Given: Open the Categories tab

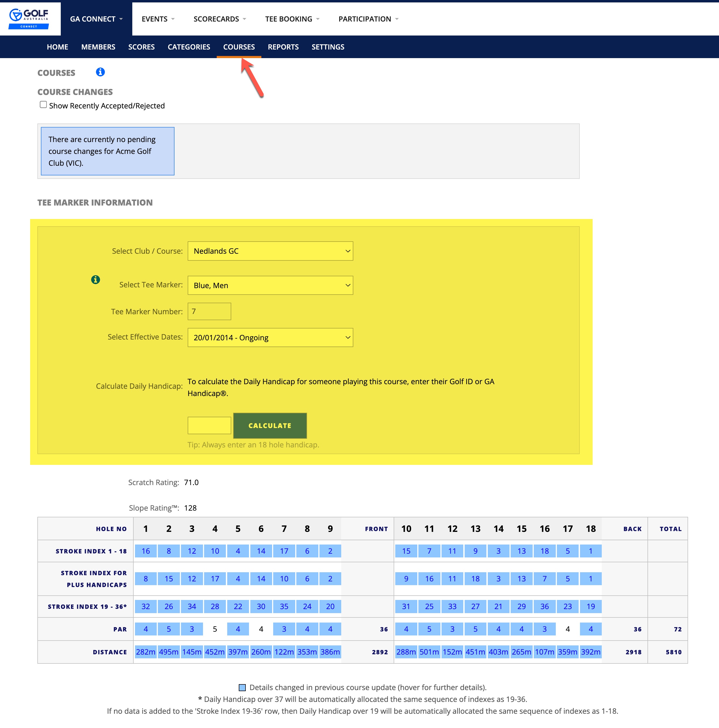Looking at the screenshot, I should [189, 47].
